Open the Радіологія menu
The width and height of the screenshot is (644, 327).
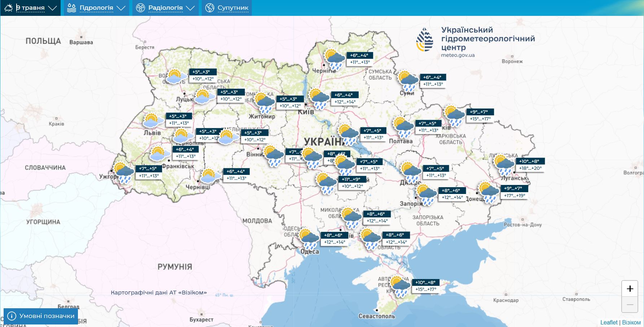(x=166, y=8)
